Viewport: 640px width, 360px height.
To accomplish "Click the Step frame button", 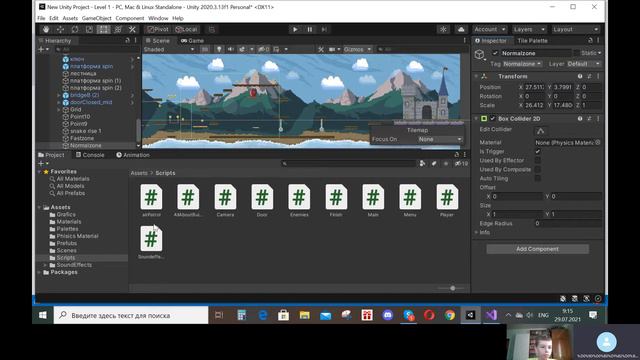I will [x=324, y=29].
